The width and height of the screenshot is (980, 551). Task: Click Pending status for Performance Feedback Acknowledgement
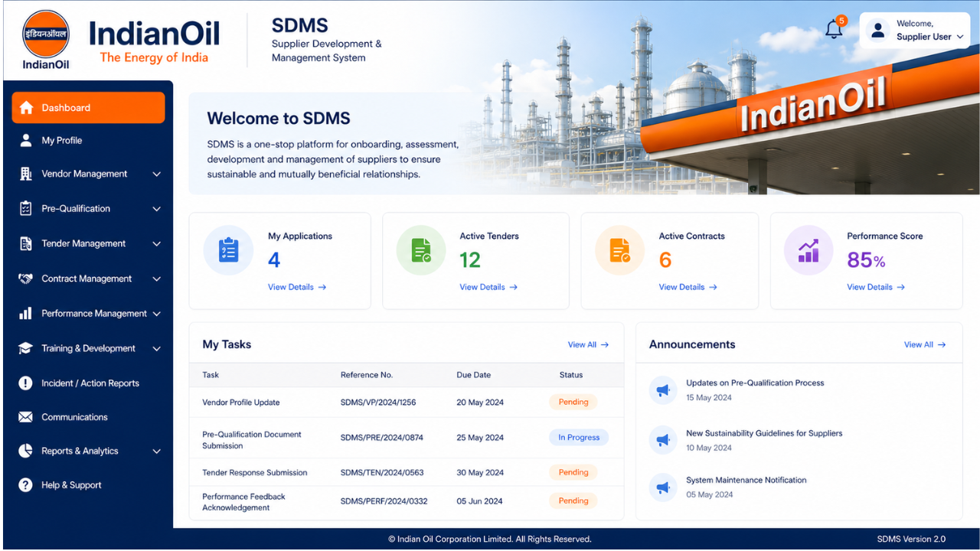[x=573, y=500]
